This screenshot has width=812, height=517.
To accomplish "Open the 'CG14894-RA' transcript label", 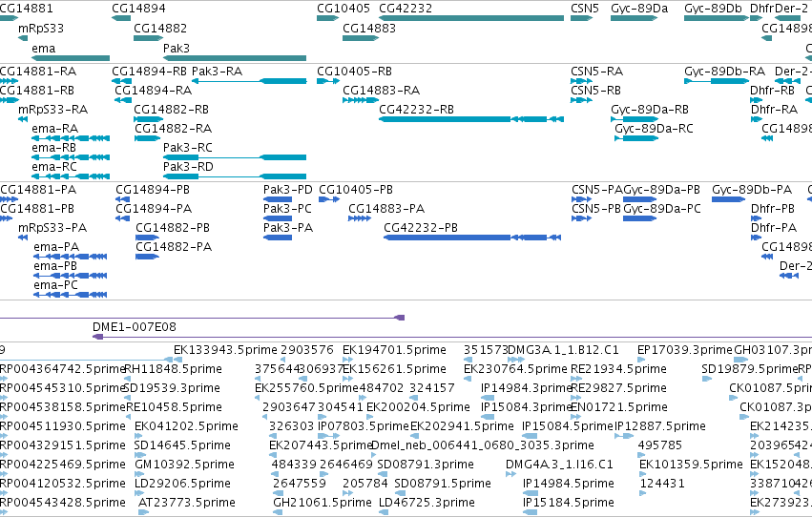I will coord(154,91).
